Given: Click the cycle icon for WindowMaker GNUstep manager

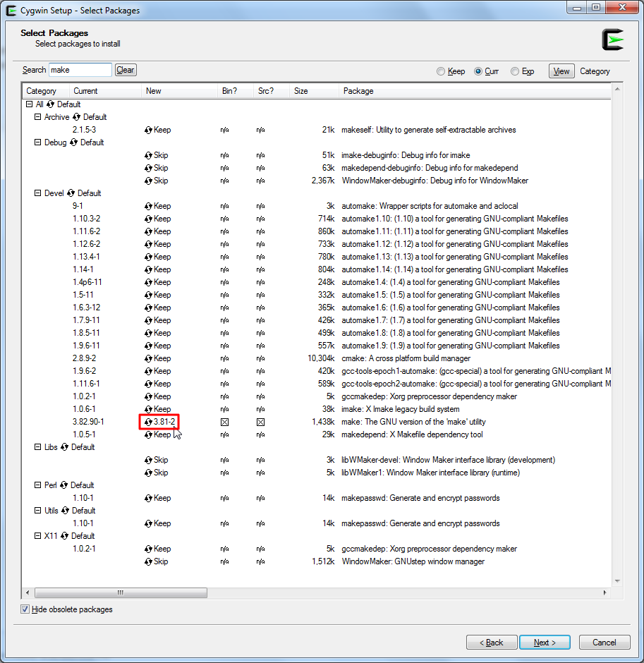Looking at the screenshot, I should coord(148,561).
